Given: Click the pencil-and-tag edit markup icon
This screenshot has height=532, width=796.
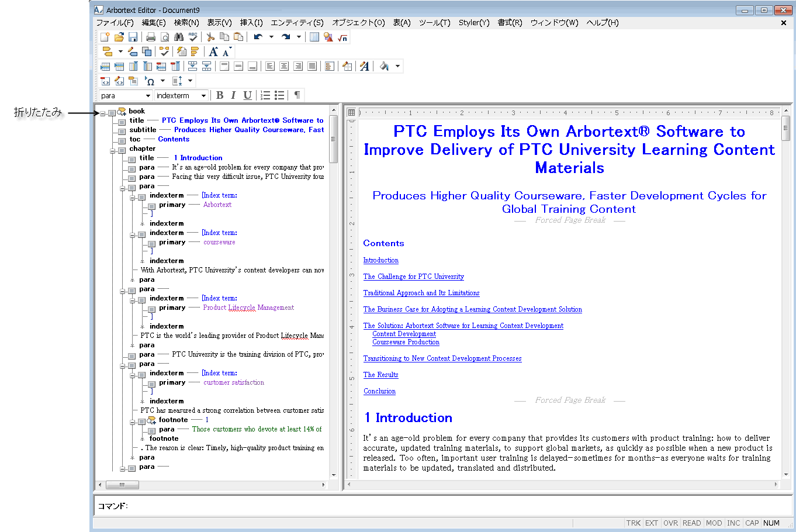Looking at the screenshot, I should point(133,51).
